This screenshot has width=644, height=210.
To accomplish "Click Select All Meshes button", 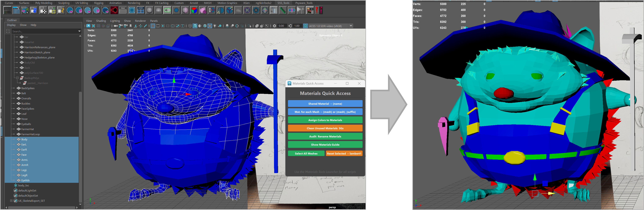I will tap(306, 154).
